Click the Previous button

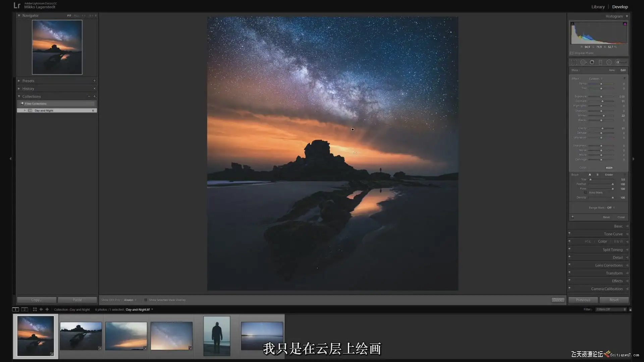(583, 300)
